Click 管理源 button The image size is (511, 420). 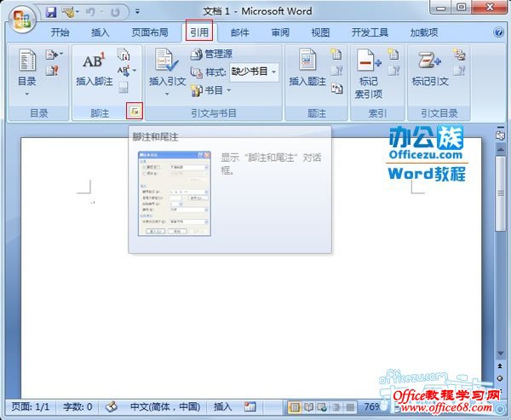coord(211,55)
